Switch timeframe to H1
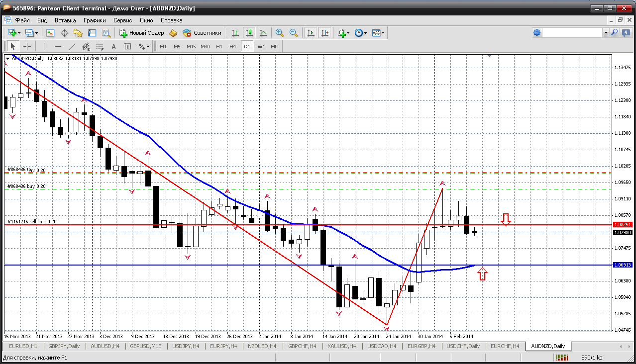This screenshot has width=636, height=364. tap(219, 46)
